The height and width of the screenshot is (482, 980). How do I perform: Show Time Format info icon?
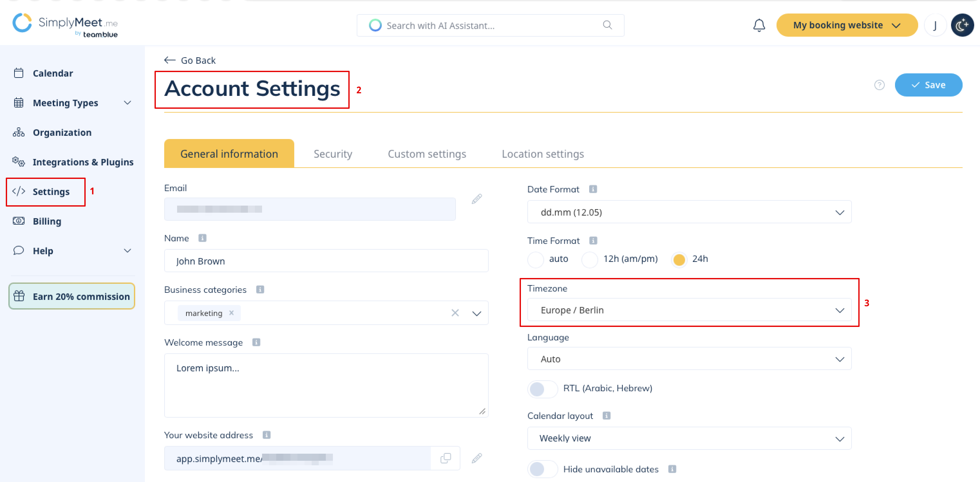point(593,240)
